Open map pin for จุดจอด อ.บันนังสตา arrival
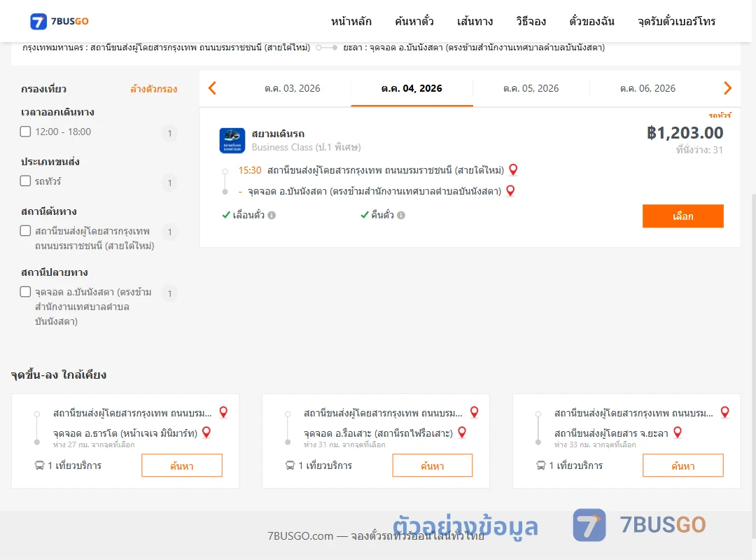Image resolution: width=756 pixels, height=560 pixels. pos(510,191)
